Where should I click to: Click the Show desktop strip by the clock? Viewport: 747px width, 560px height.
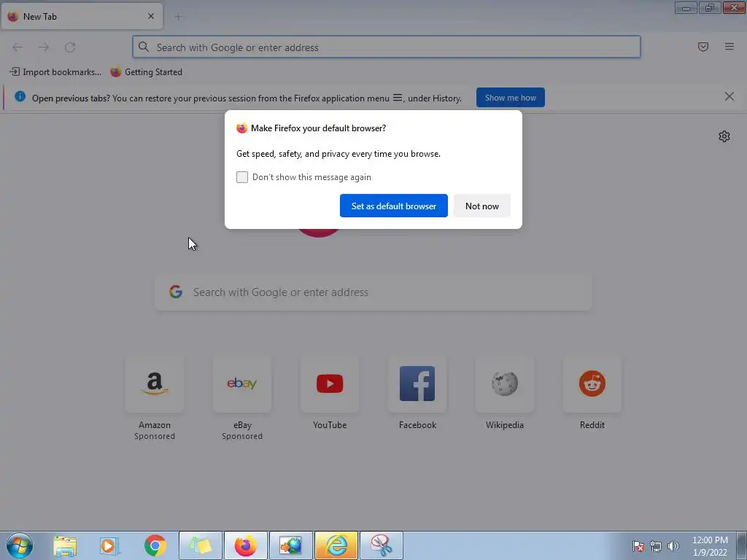coord(742,546)
